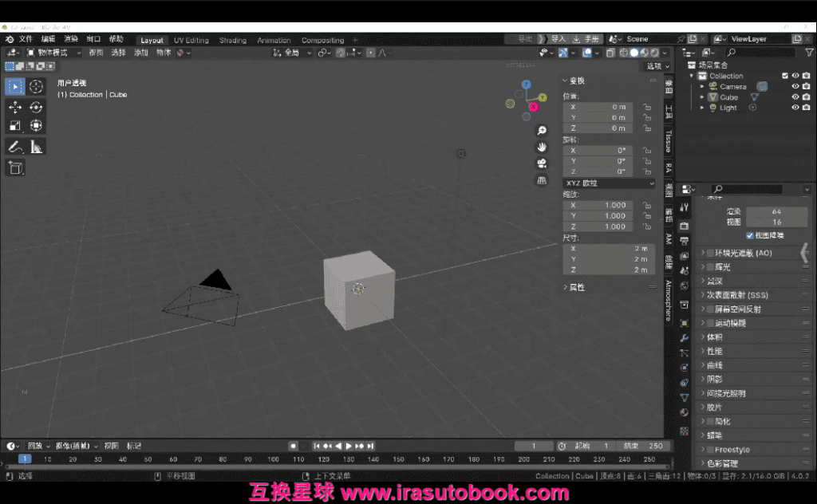Hide the Light object in outliner

(x=795, y=107)
